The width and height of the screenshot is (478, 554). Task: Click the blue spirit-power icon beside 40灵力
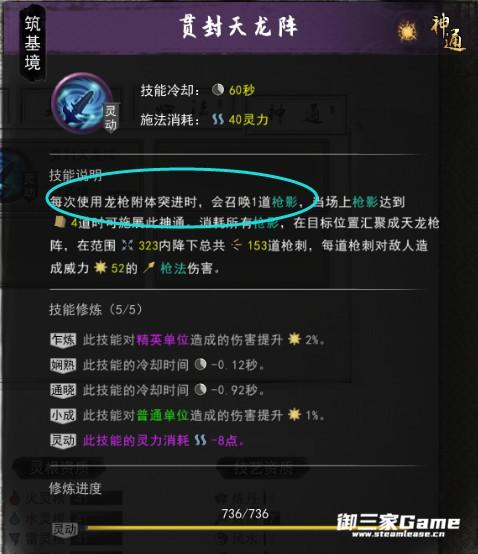coord(218,119)
